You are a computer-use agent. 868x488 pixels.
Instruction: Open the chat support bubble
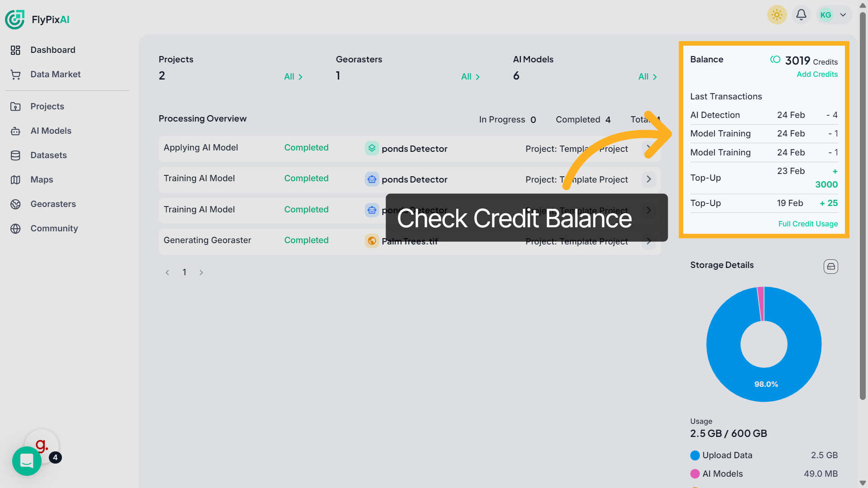click(x=27, y=461)
